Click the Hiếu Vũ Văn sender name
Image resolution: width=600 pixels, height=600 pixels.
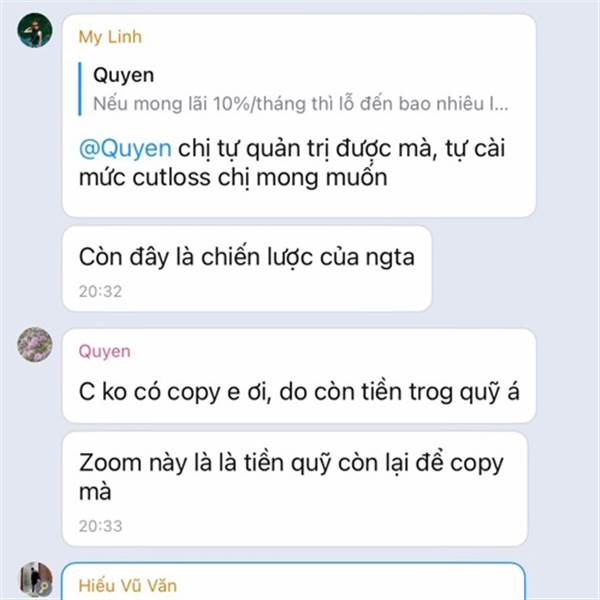127,586
